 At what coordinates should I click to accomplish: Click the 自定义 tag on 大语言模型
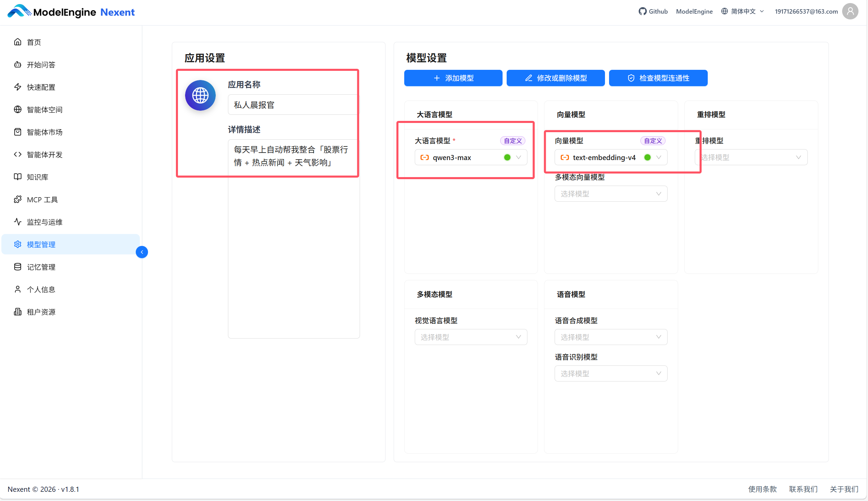512,141
